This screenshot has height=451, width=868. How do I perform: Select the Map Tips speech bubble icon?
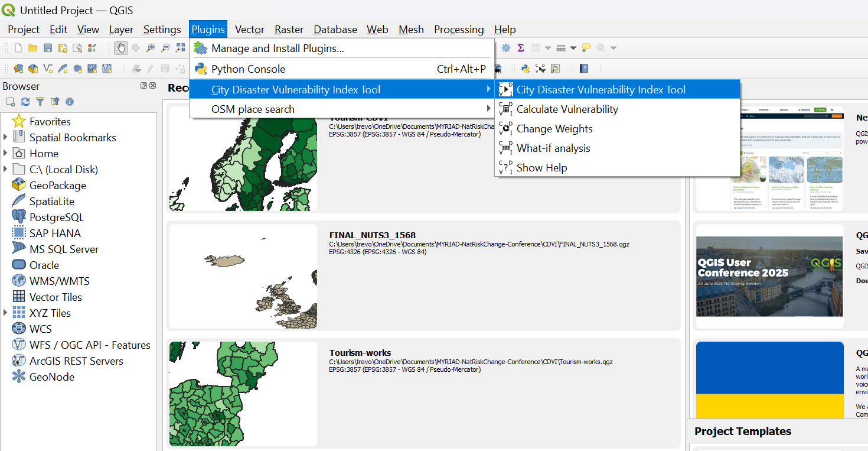[x=586, y=48]
